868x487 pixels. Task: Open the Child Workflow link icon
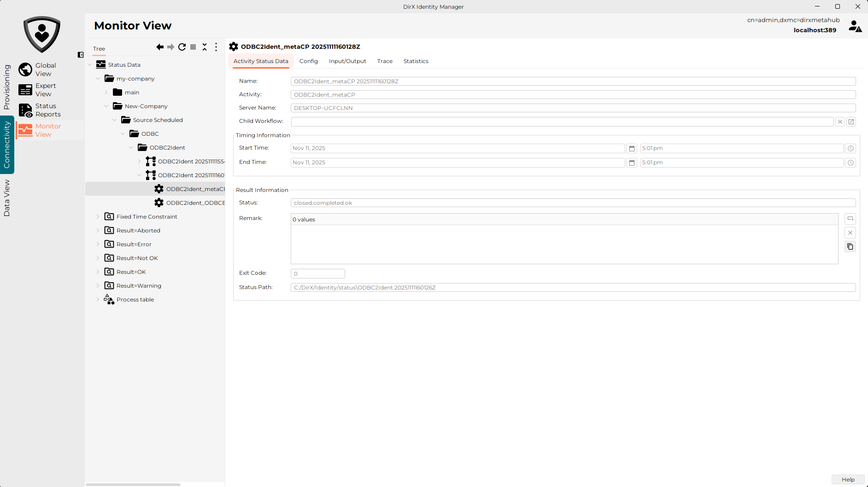click(x=851, y=122)
